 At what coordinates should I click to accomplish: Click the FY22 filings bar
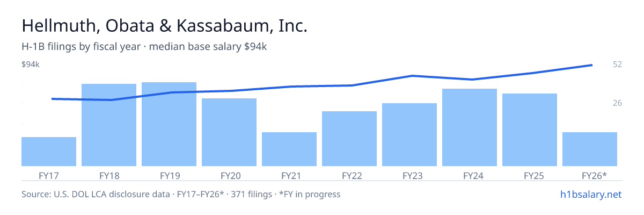click(x=349, y=139)
